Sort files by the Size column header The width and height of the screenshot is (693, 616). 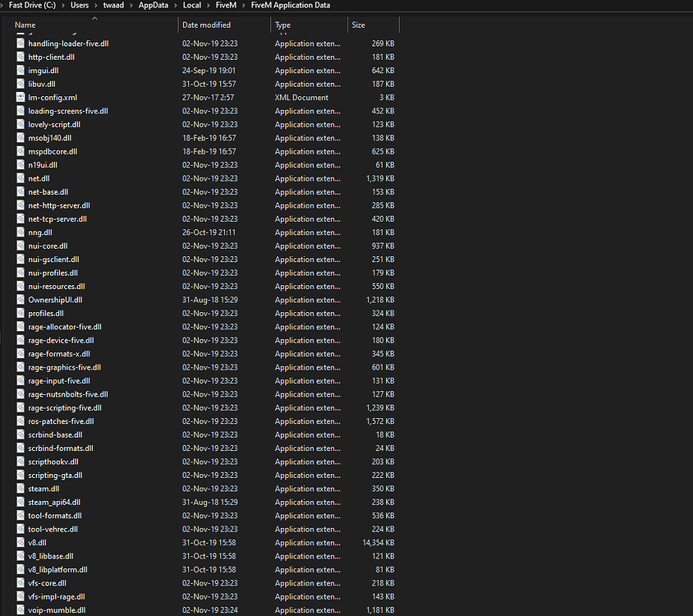359,25
